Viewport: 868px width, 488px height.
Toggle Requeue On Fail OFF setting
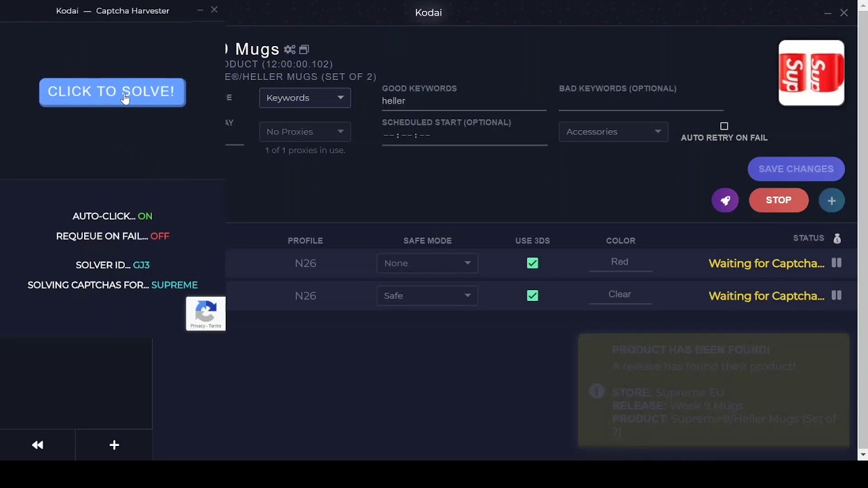click(x=160, y=236)
